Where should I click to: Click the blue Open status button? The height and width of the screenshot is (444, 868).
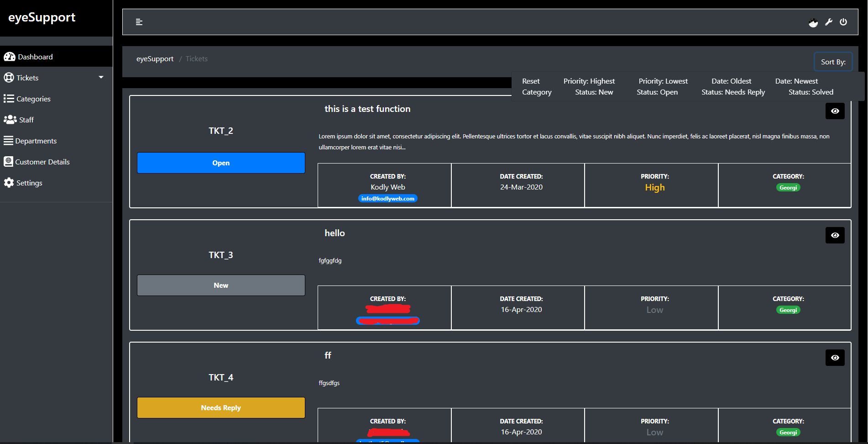(221, 163)
